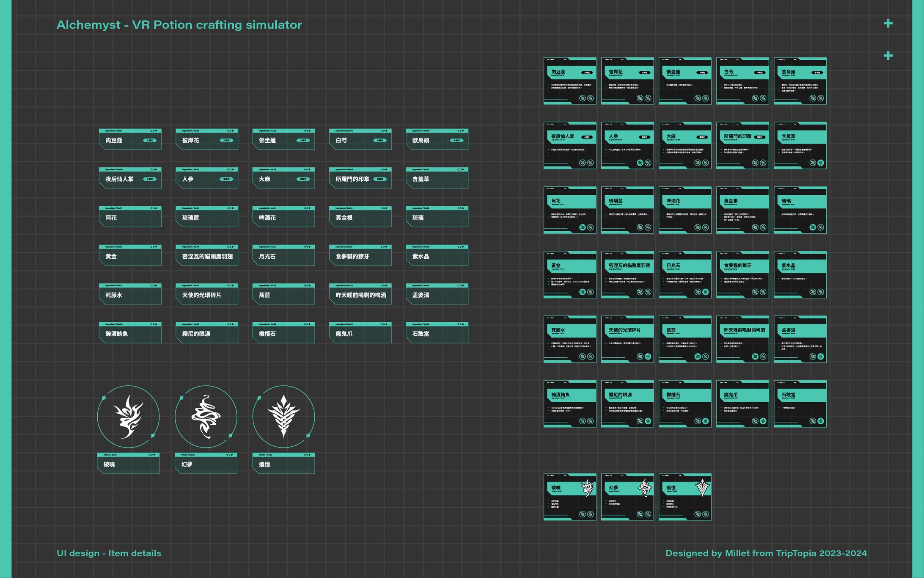Open the 琉璃 detail card
Screen dimensions: 924x578
(x=437, y=218)
